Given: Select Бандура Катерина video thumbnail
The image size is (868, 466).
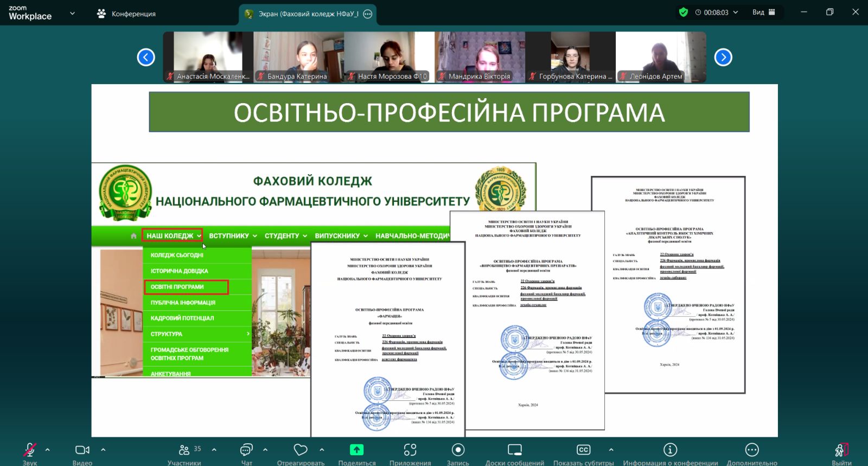Looking at the screenshot, I should click(x=299, y=57).
